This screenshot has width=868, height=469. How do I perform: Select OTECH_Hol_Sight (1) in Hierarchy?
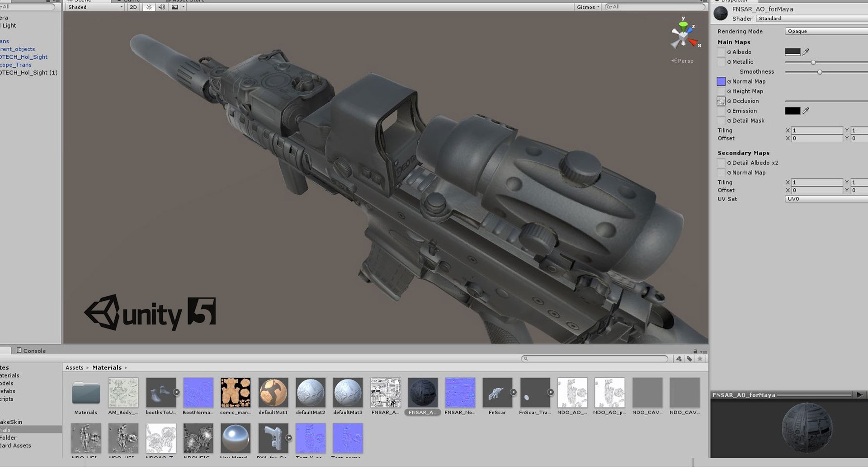click(x=29, y=73)
